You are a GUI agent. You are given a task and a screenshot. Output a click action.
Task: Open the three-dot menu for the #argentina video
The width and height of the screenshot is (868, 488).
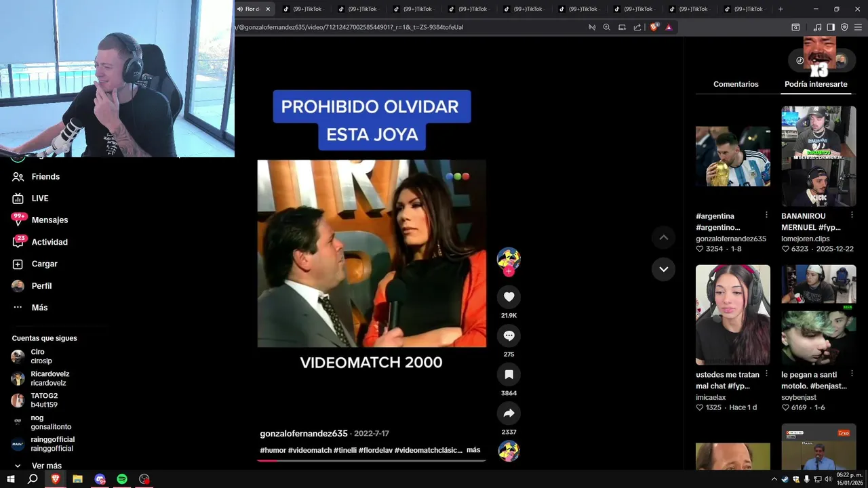point(766,216)
